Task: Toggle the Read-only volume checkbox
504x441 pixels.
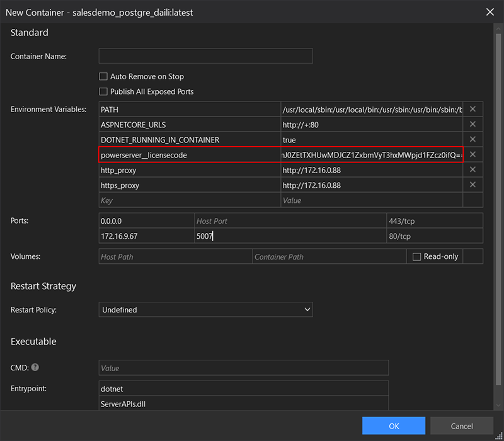Action: [416, 256]
